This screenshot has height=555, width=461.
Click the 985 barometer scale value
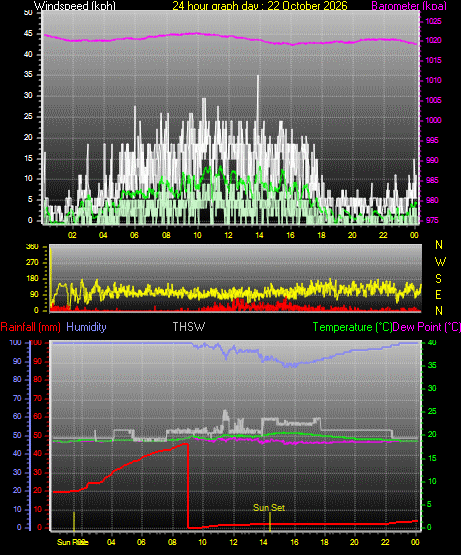[432, 180]
